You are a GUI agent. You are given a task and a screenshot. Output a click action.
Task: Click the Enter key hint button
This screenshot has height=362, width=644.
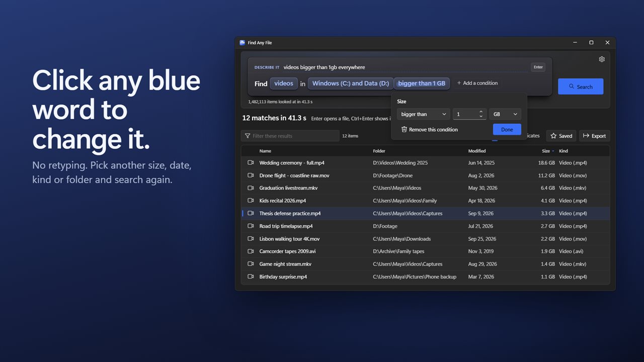(538, 67)
